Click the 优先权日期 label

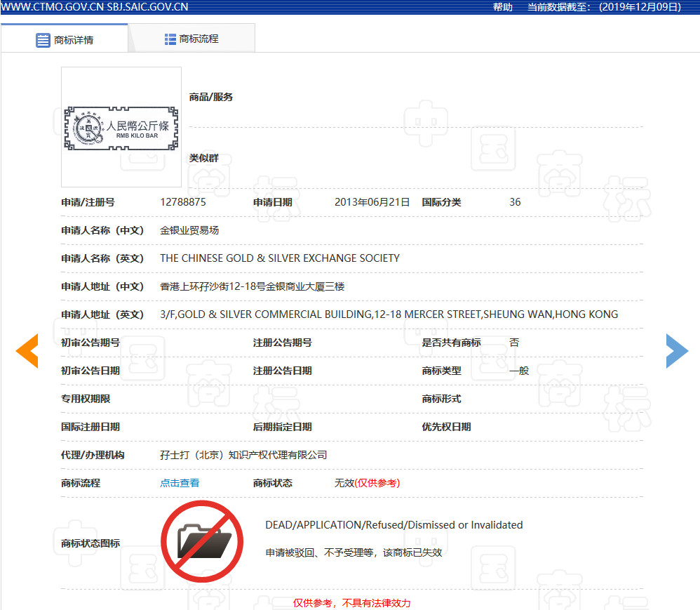click(446, 427)
